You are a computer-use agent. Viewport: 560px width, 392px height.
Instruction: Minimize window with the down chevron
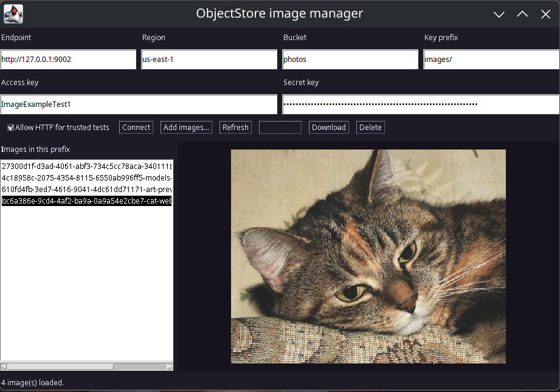pyautogui.click(x=499, y=14)
